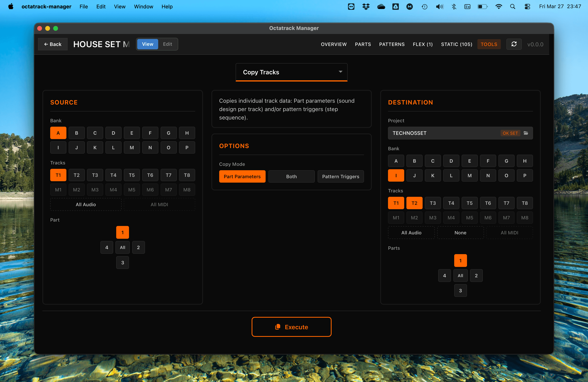Click the Dropbox icon in the menu bar
588x382 pixels.
point(366,7)
